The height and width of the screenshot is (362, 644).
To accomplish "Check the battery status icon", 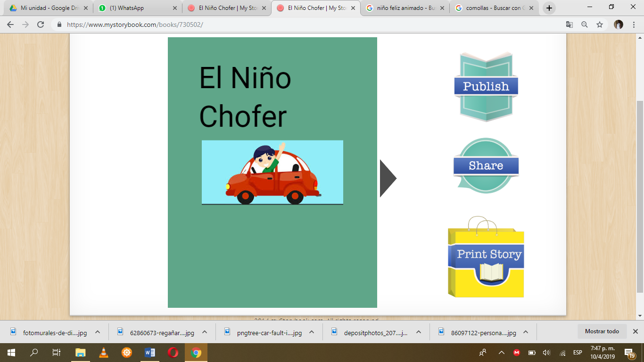I will [532, 353].
